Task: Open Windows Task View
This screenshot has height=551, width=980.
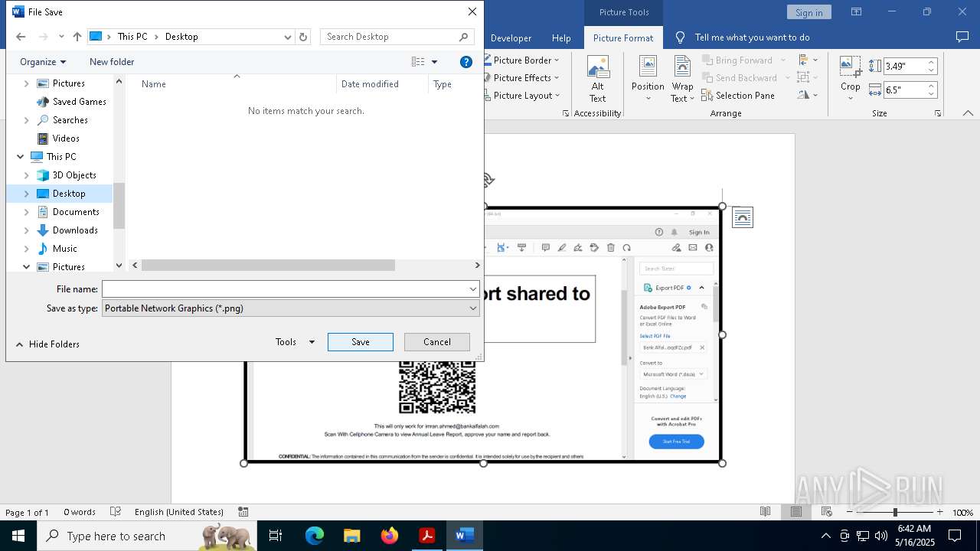Action: [276, 536]
